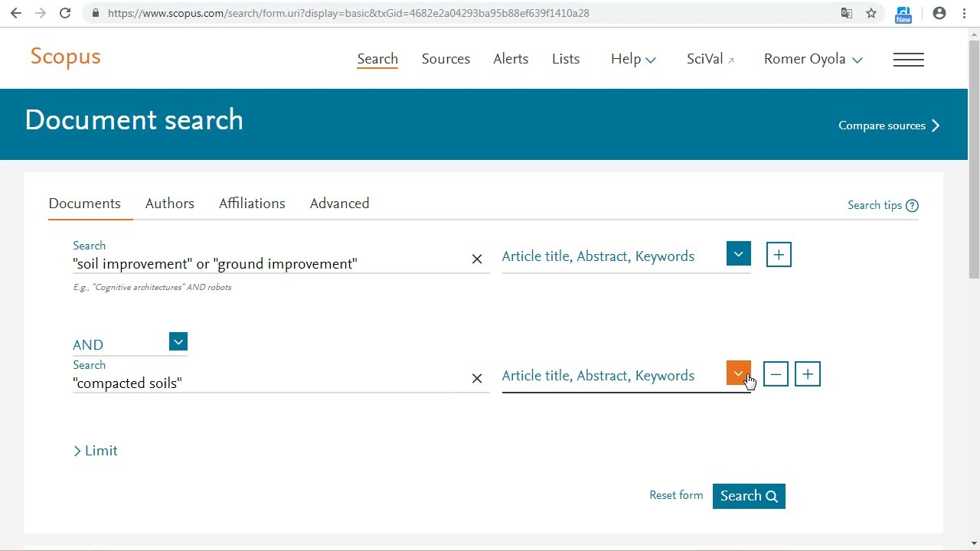Switch to the Advanced tab

pyautogui.click(x=339, y=204)
